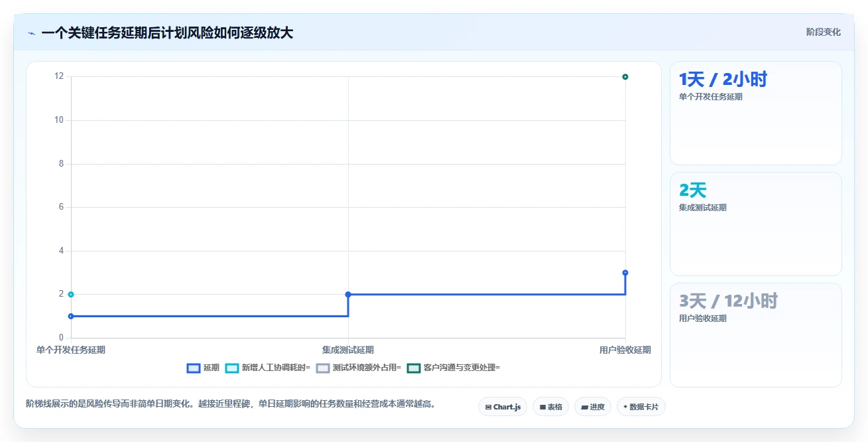Click the y-axis label 6
The image size is (868, 442).
click(61, 207)
